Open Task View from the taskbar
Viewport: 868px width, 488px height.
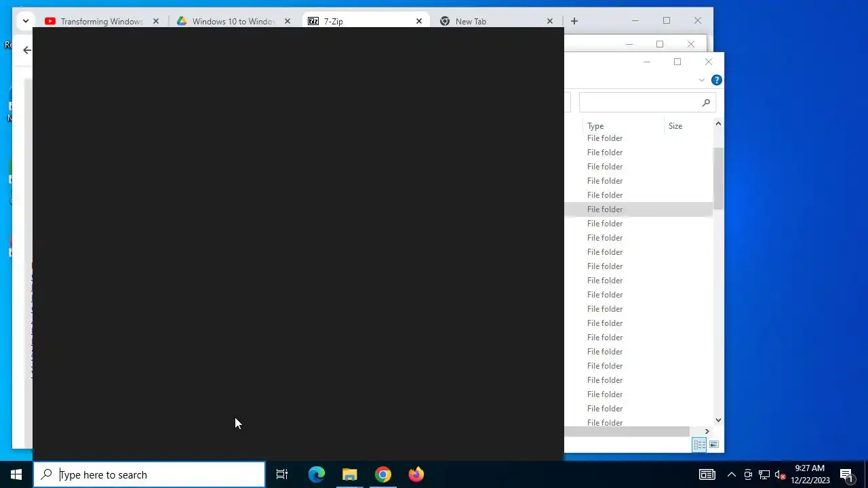(282, 474)
